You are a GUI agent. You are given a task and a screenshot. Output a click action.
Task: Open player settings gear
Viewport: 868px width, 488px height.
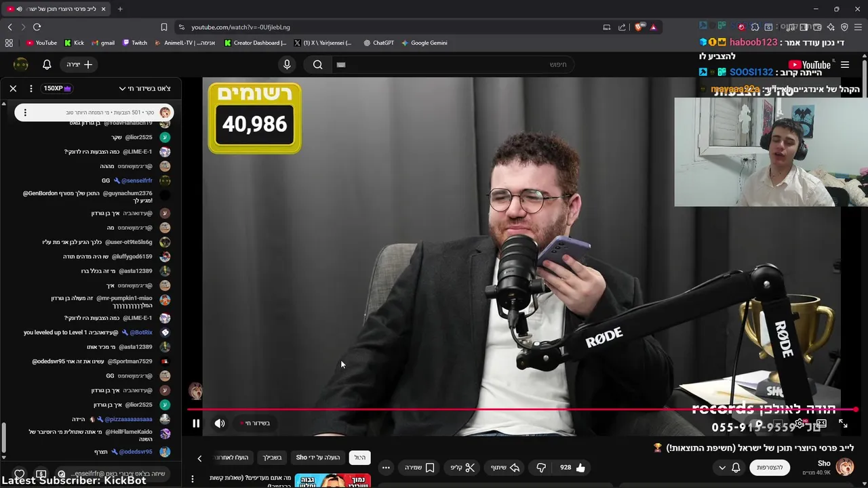pyautogui.click(x=800, y=424)
